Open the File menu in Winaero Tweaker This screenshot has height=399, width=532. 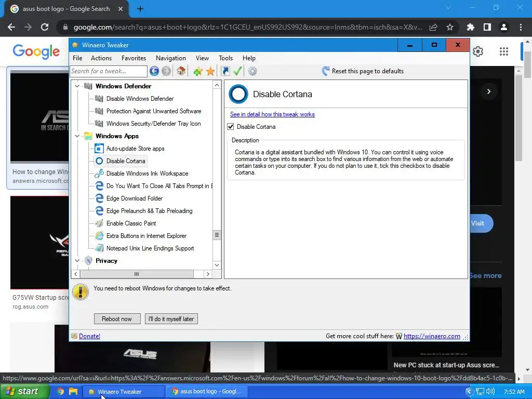tap(77, 58)
